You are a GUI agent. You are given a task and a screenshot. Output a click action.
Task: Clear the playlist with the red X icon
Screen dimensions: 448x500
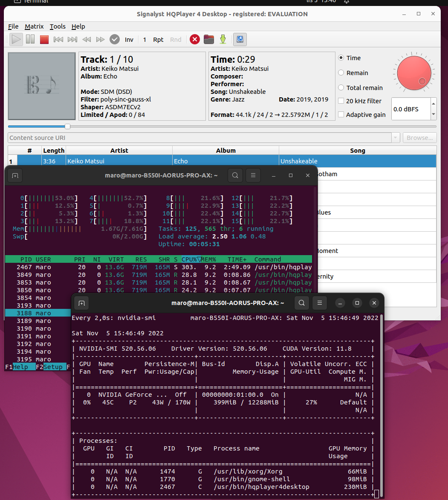pyautogui.click(x=195, y=40)
